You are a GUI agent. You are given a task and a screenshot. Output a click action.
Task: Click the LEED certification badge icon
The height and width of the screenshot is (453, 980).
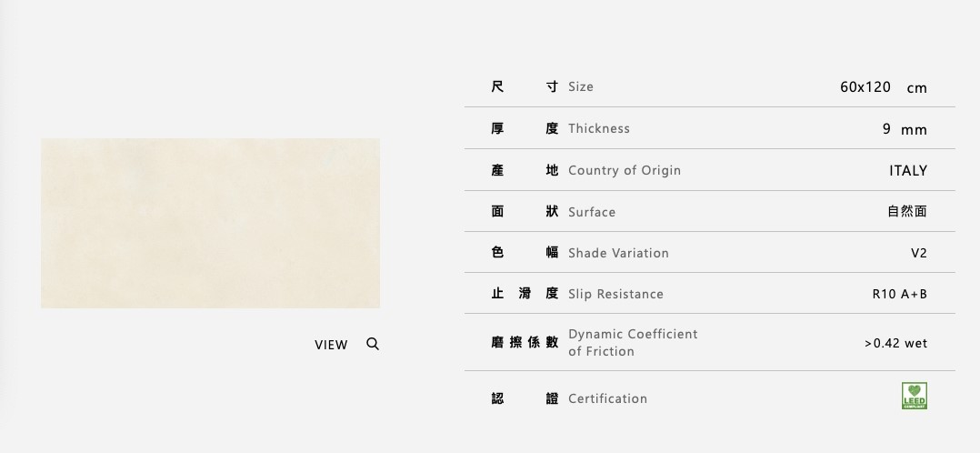tap(915, 396)
